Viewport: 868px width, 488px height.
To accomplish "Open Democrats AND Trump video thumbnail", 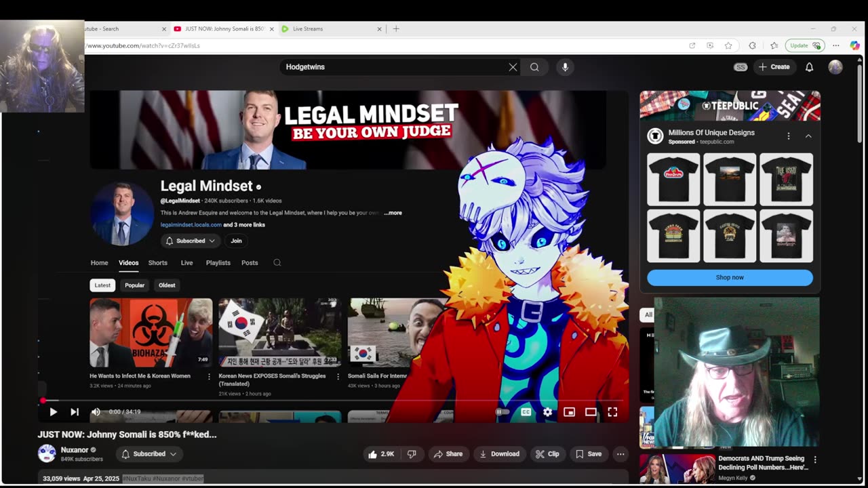I will pos(677,470).
